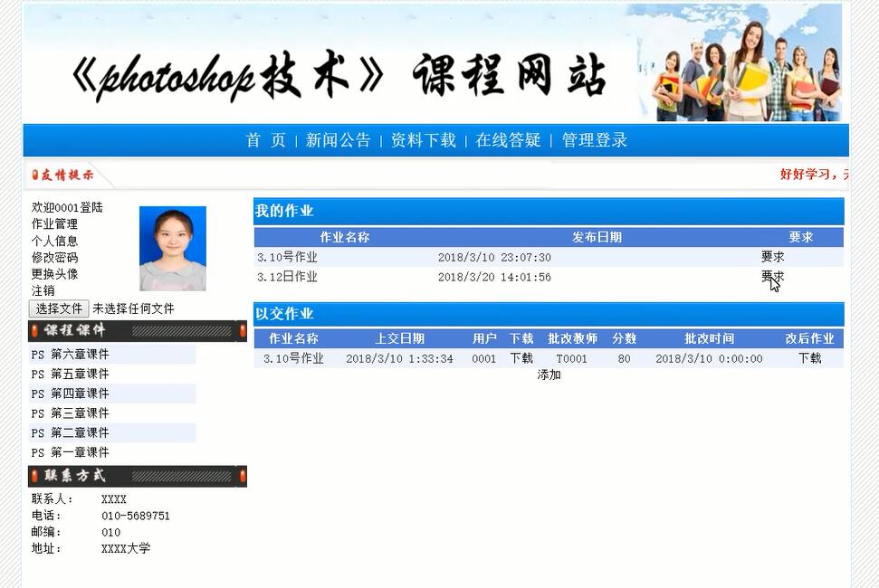
Task: Click the student avatar photo in the sidebar
Action: (174, 246)
